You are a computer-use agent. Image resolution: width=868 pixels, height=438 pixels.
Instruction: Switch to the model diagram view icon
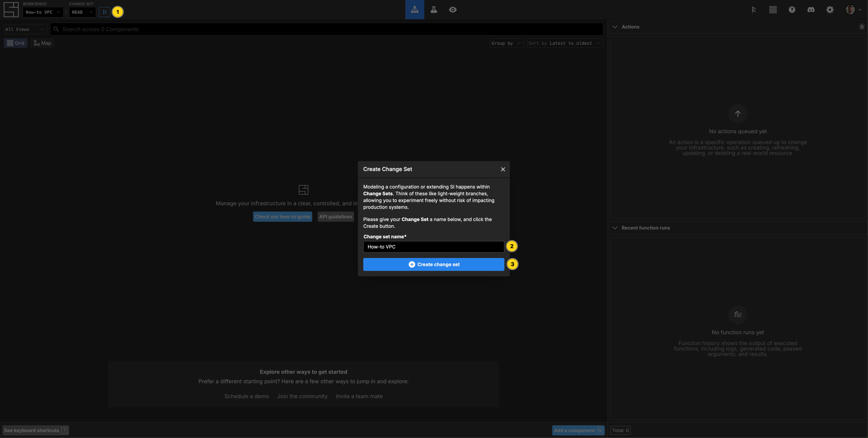tap(415, 9)
